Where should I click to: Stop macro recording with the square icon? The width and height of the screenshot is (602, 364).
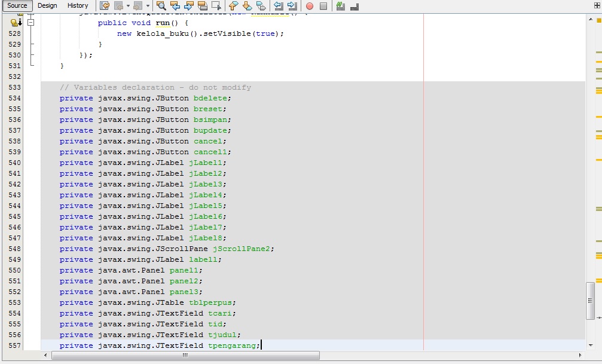click(x=324, y=6)
